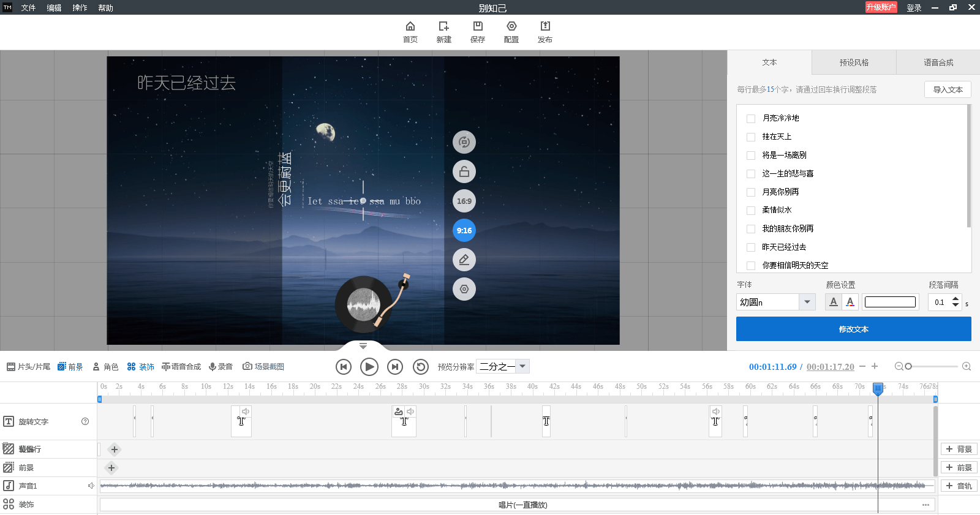Add a new 音轨 audio track

[959, 486]
